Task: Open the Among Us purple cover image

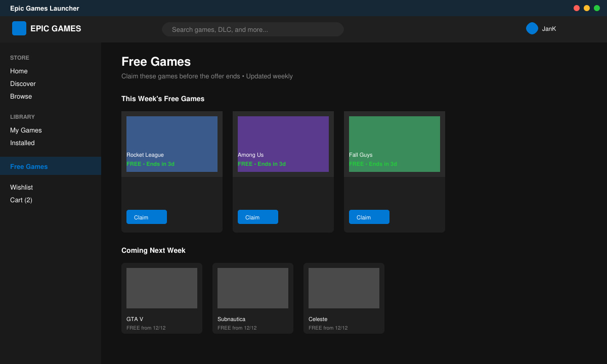Action: (x=283, y=144)
